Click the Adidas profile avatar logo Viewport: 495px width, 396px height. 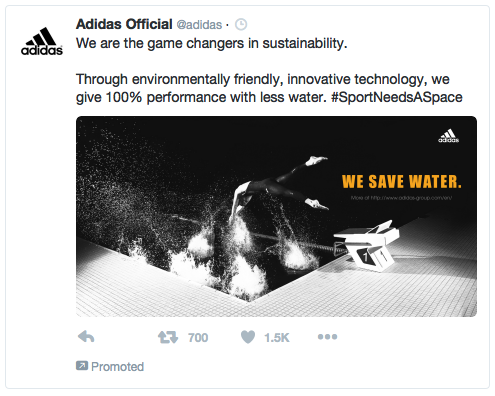coord(42,41)
